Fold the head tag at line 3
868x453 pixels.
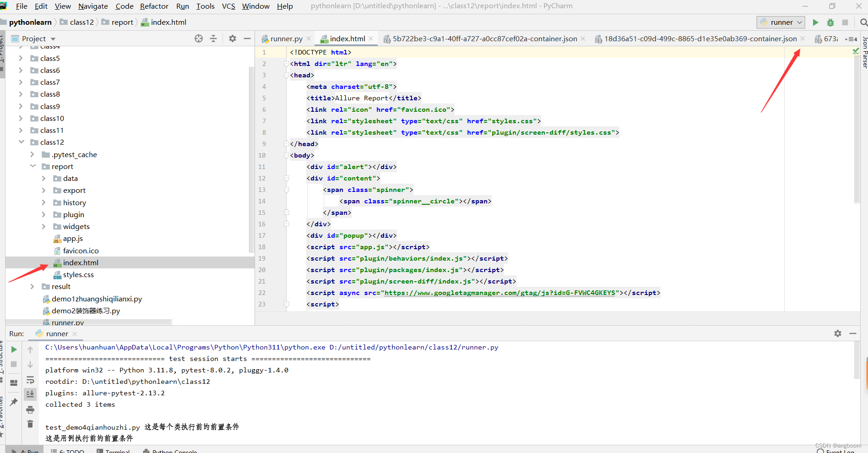[286, 75]
